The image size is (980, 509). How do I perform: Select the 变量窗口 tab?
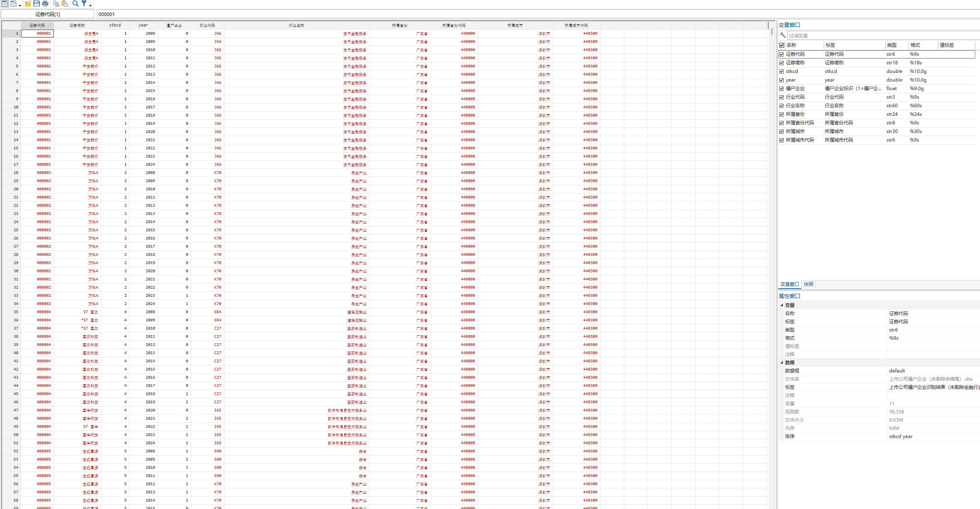(x=789, y=284)
